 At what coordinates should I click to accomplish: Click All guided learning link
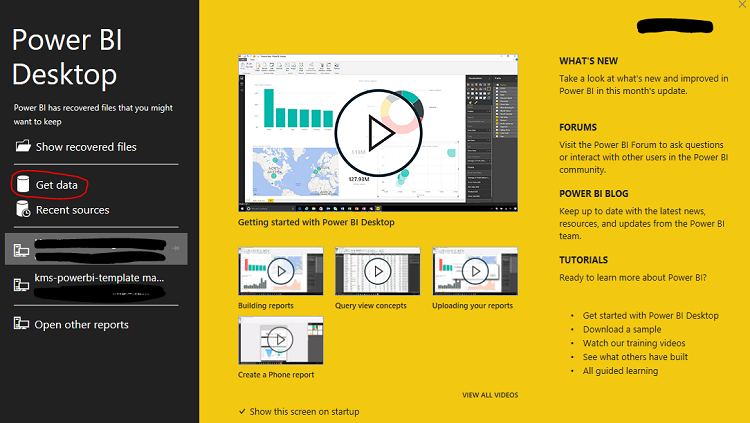click(620, 371)
